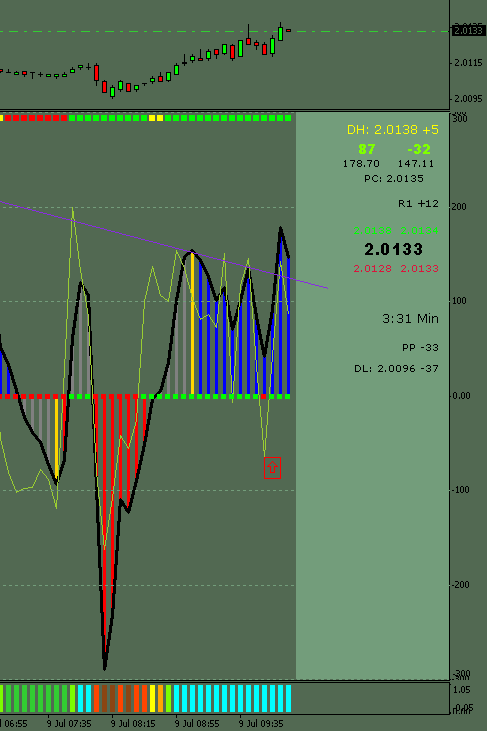
Task: Click the 147.11 value
Action: (x=416, y=164)
